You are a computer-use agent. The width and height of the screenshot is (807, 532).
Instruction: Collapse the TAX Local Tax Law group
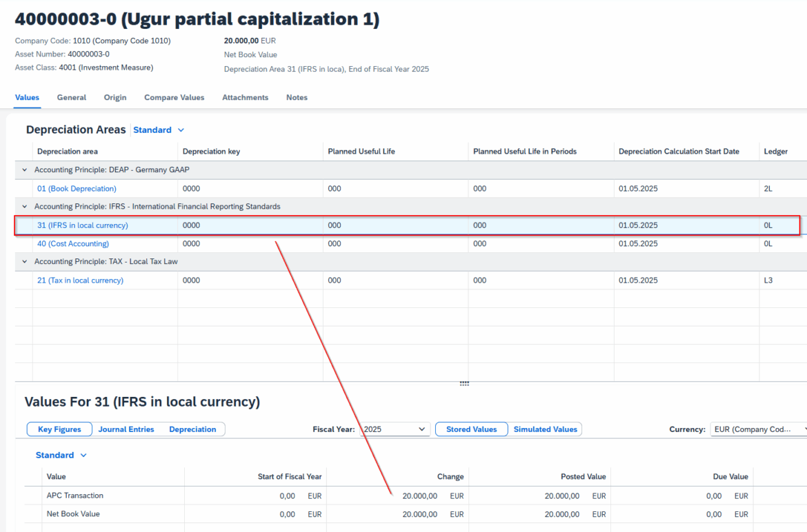(x=23, y=261)
